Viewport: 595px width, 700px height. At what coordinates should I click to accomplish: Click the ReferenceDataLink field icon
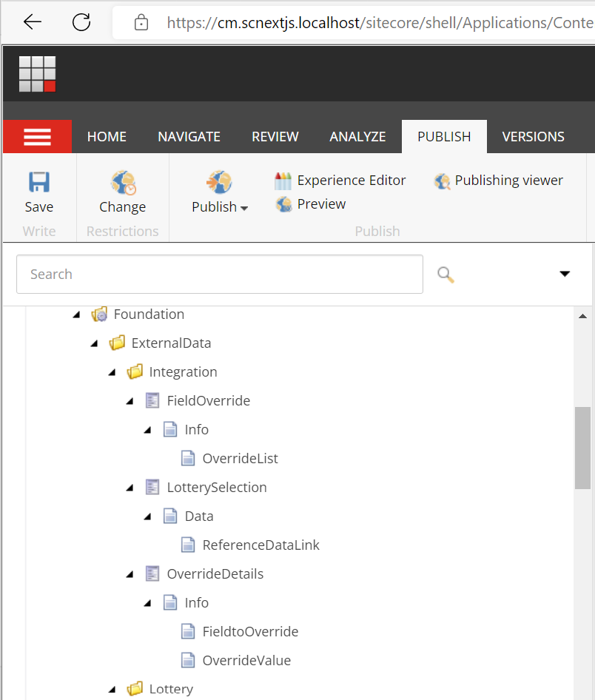coord(188,545)
